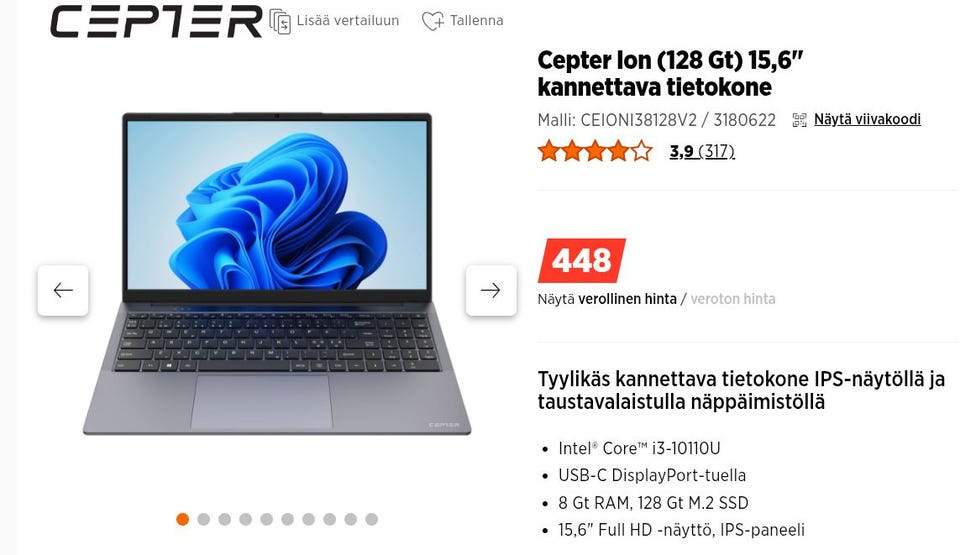Click the main laptop product image
This screenshot has width=960, height=555.
point(277,274)
